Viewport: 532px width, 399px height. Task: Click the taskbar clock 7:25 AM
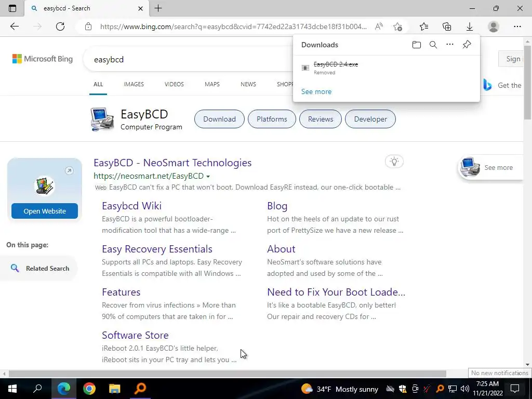pos(488,389)
